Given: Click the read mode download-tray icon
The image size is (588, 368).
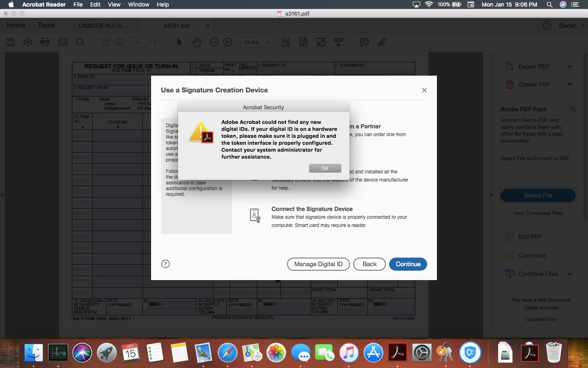Looking at the screenshot, I should [339, 42].
